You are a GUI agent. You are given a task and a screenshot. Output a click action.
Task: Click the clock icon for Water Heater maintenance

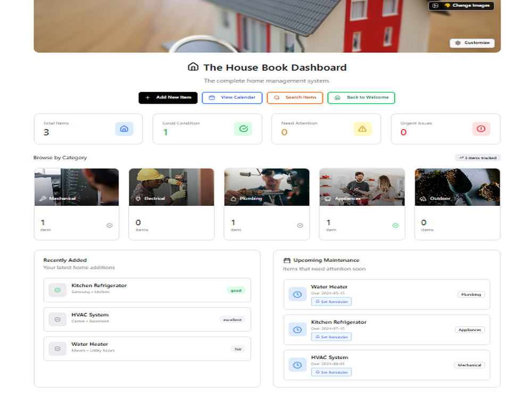pos(297,294)
